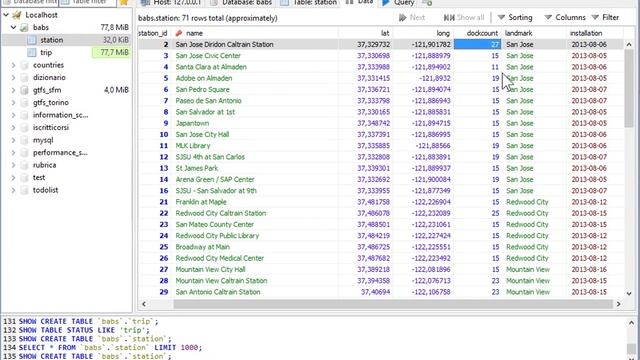Open the Sorting options
Viewport: 640px width, 360px height.
click(x=515, y=18)
